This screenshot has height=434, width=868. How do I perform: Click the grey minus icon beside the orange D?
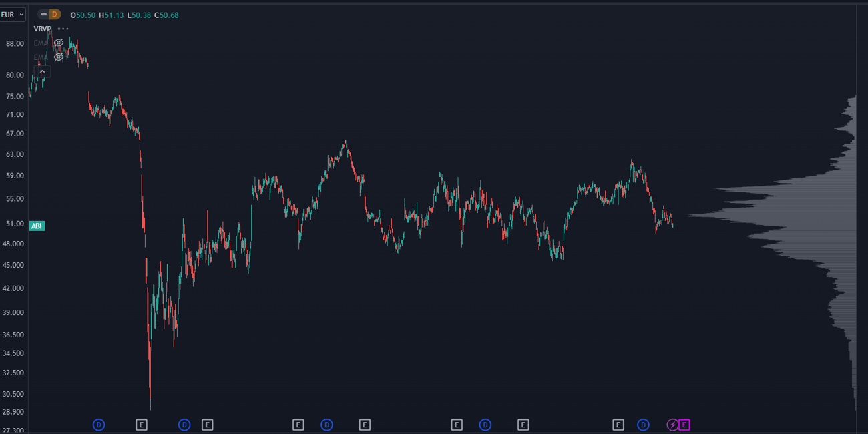[x=43, y=14]
